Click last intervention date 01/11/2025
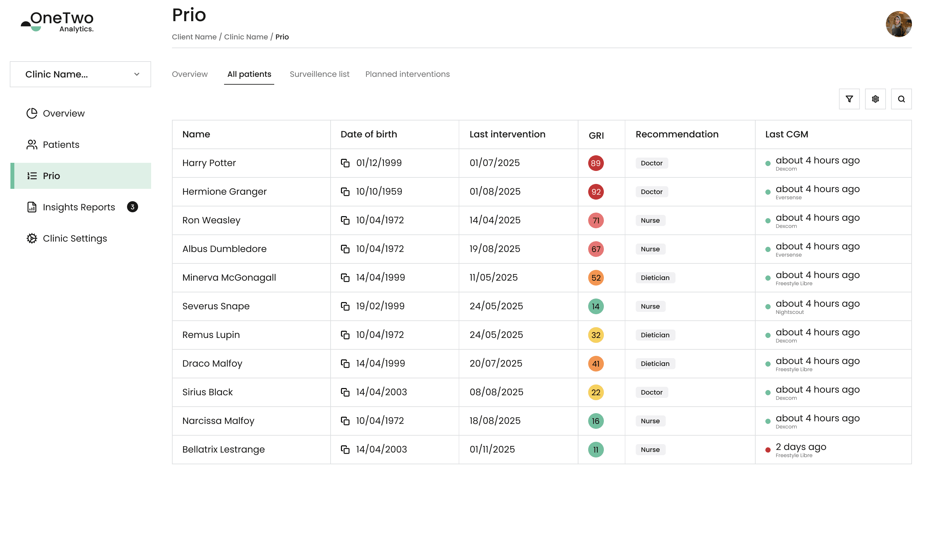938x560 pixels. [492, 449]
